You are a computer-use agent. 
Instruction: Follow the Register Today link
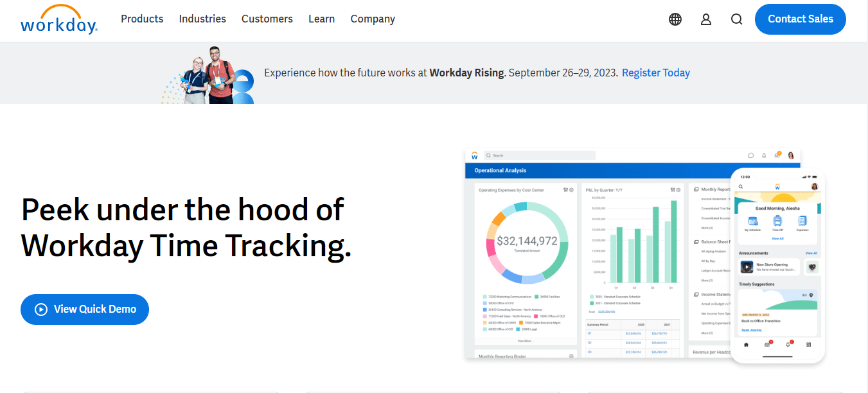pyautogui.click(x=655, y=73)
